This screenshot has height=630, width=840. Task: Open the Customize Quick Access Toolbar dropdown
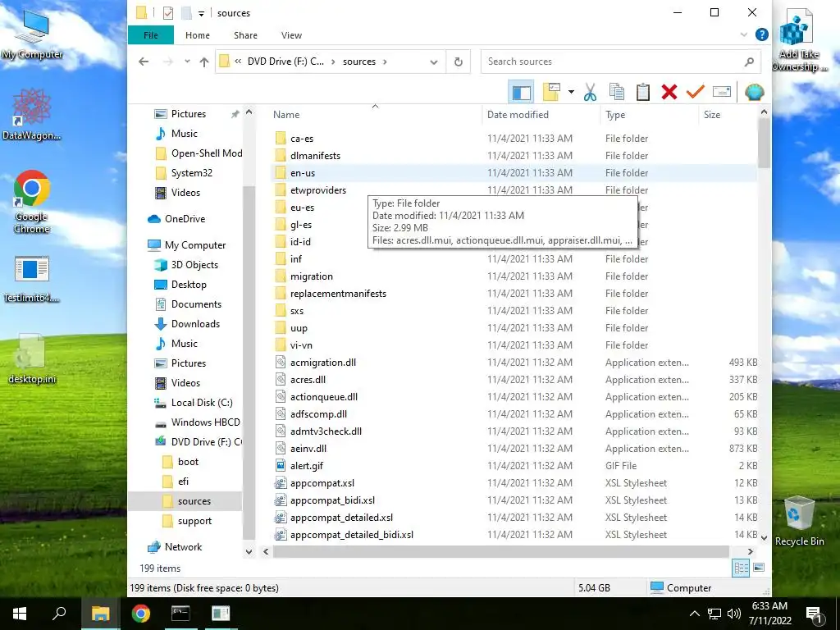point(202,13)
